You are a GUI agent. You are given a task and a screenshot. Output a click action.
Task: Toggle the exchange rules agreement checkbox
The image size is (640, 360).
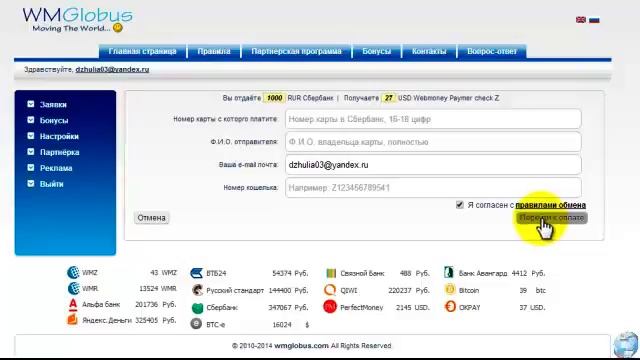pos(460,205)
